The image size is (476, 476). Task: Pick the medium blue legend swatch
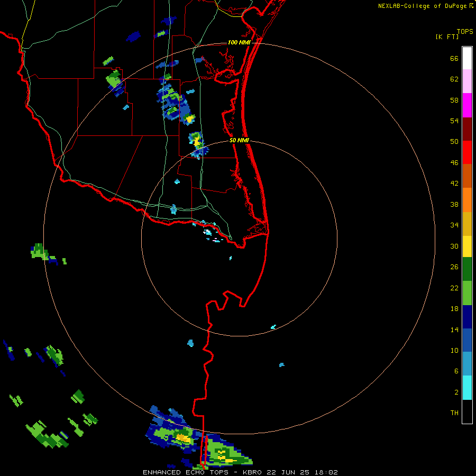coord(467,340)
